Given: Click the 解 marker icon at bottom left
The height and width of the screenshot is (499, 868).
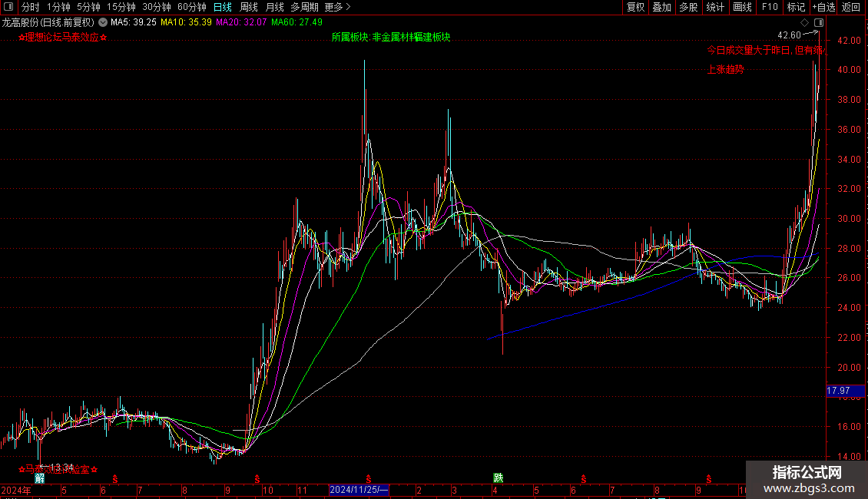Looking at the screenshot, I should click(39, 478).
